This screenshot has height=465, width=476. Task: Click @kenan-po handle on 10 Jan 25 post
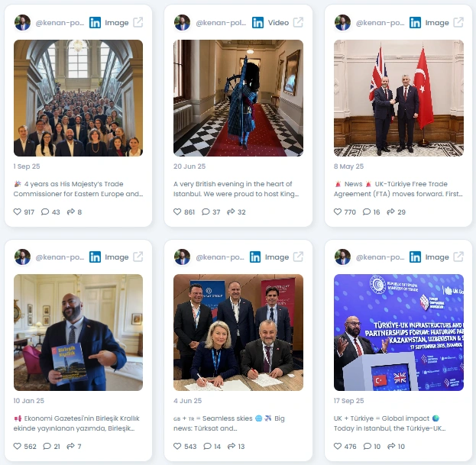point(60,257)
